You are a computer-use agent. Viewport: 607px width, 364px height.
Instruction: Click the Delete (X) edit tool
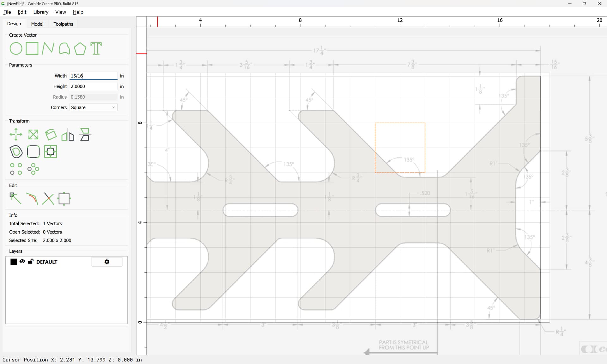point(48,199)
